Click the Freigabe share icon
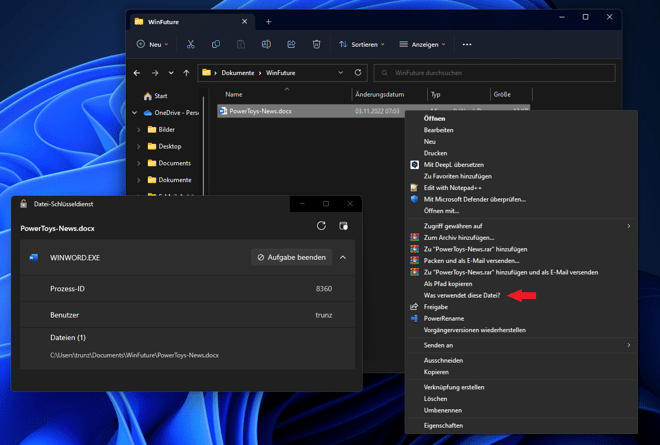This screenshot has height=445, width=660. click(415, 307)
